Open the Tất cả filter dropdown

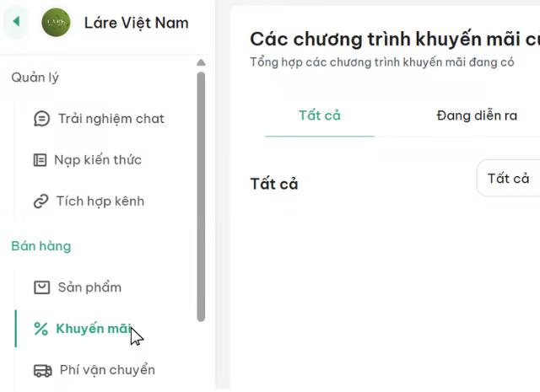pos(508,178)
